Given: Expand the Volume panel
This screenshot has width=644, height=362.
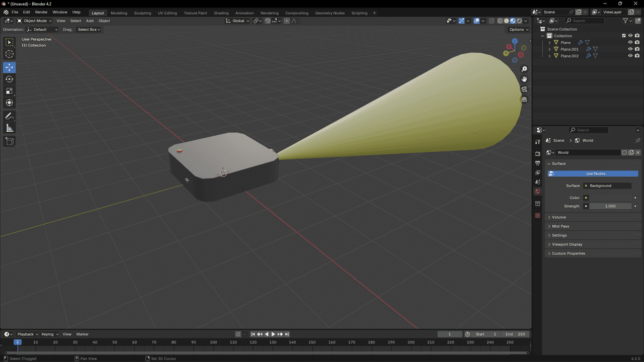Looking at the screenshot, I should click(x=558, y=217).
